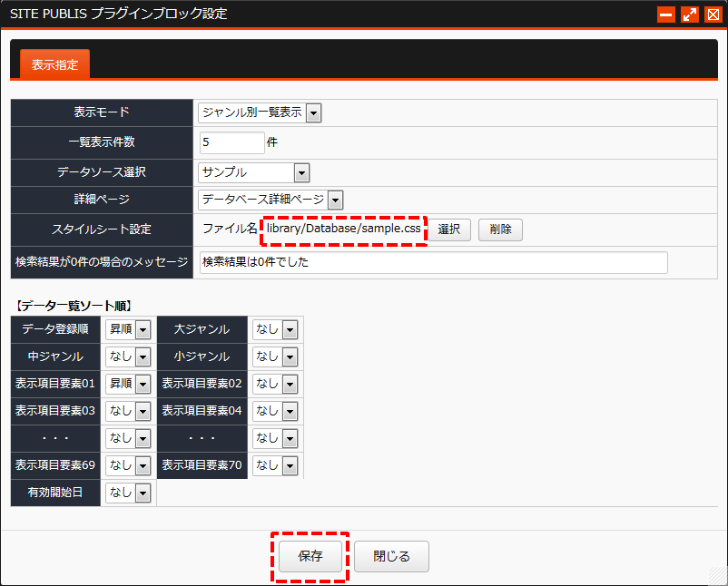
Task: Click the zero-results message input field
Action: [x=434, y=262]
